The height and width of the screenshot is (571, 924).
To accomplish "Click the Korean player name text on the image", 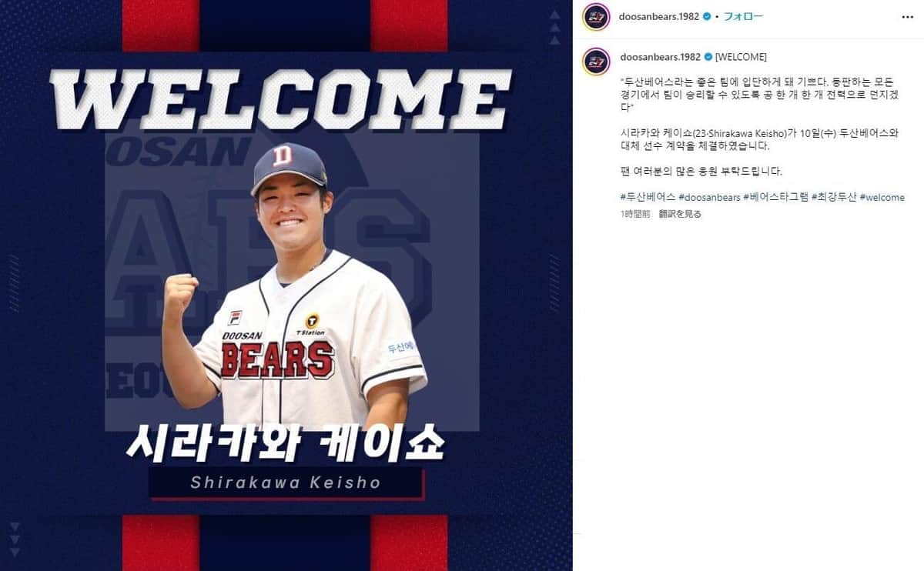I will pos(286,439).
